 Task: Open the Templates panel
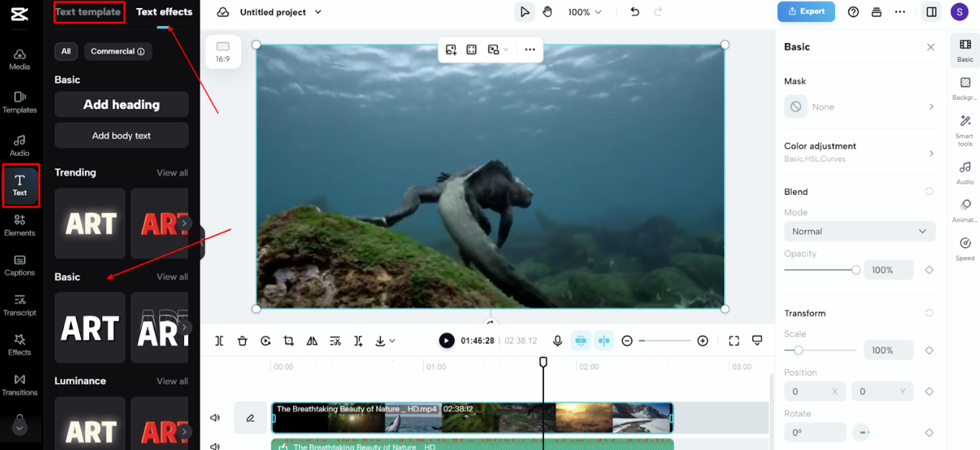click(x=19, y=103)
